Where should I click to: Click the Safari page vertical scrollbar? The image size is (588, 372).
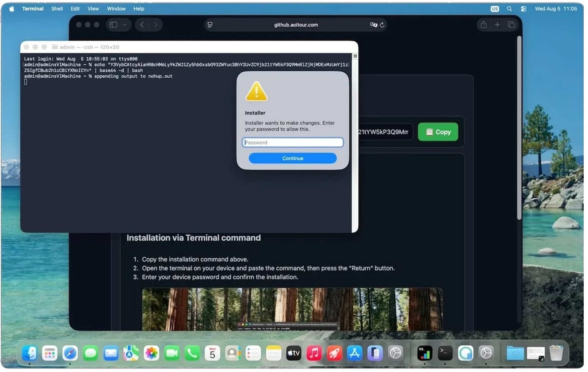[519, 128]
